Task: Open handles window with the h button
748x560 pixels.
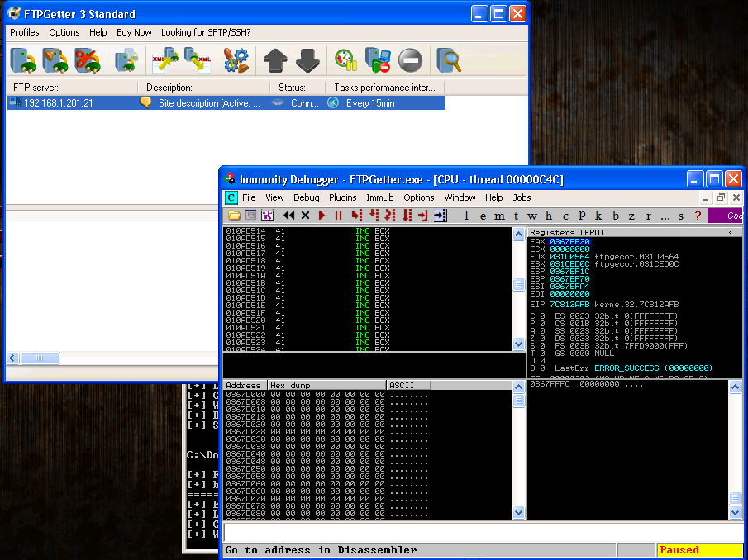Action: click(x=549, y=216)
